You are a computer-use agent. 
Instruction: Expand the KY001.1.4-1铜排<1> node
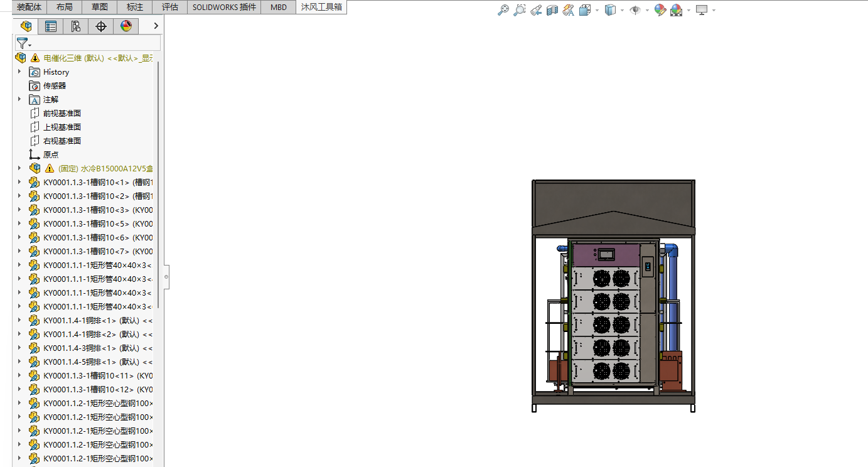tap(19, 320)
